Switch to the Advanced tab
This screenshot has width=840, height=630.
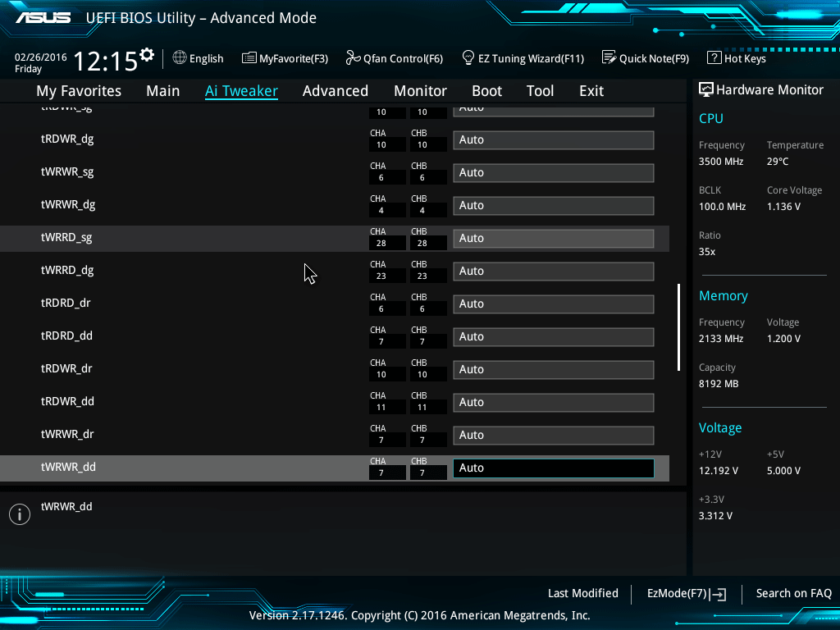[335, 91]
